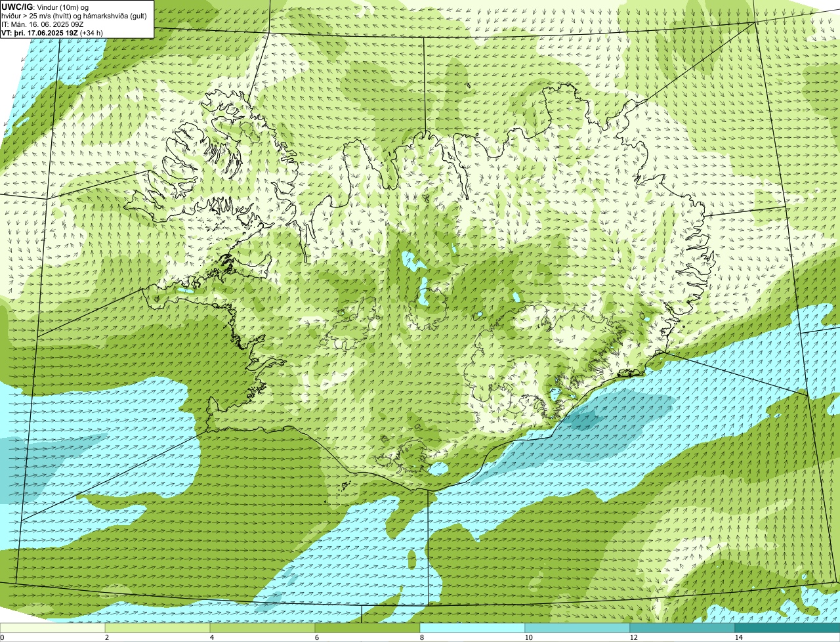This screenshot has width=840, height=642.
Task: Select the light green 2–4 legend segment
Action: pos(157,628)
